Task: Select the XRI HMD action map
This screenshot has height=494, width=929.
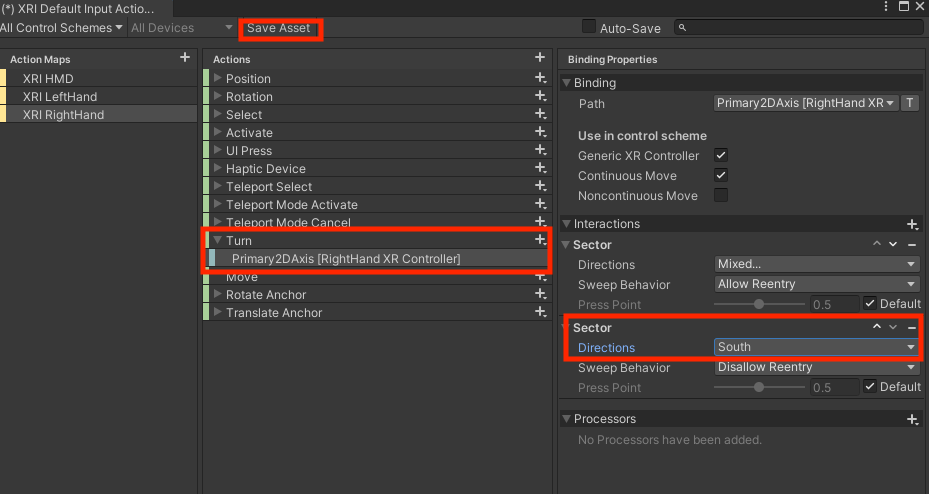Action: point(98,78)
